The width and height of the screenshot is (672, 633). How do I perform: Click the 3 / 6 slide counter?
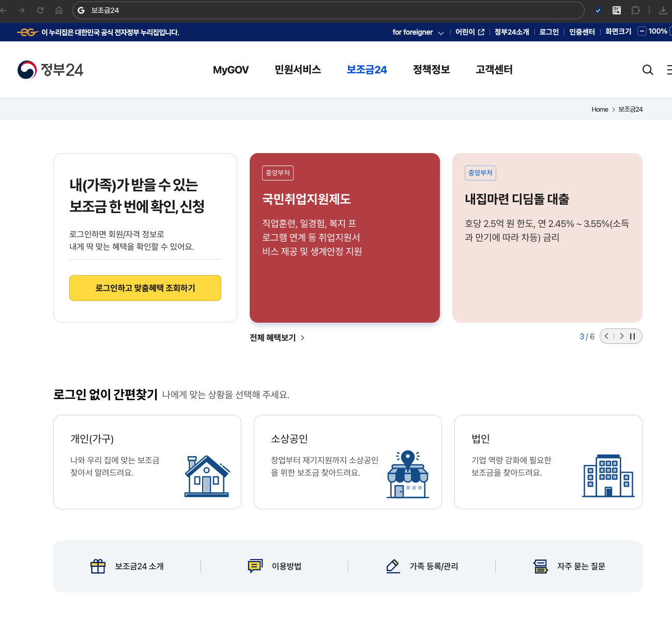[587, 337]
